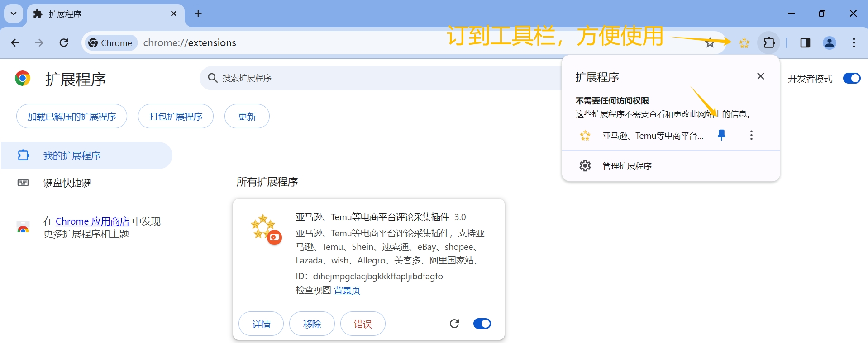
Task: Open the tab search dropdown arrow
Action: click(x=14, y=14)
